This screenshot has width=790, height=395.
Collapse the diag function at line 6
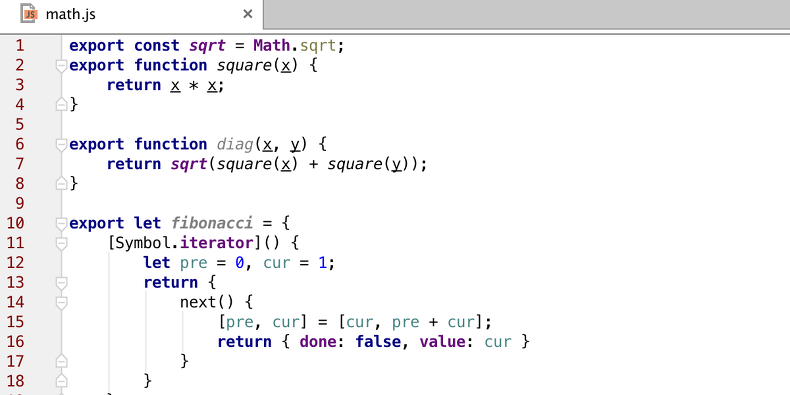coord(61,145)
